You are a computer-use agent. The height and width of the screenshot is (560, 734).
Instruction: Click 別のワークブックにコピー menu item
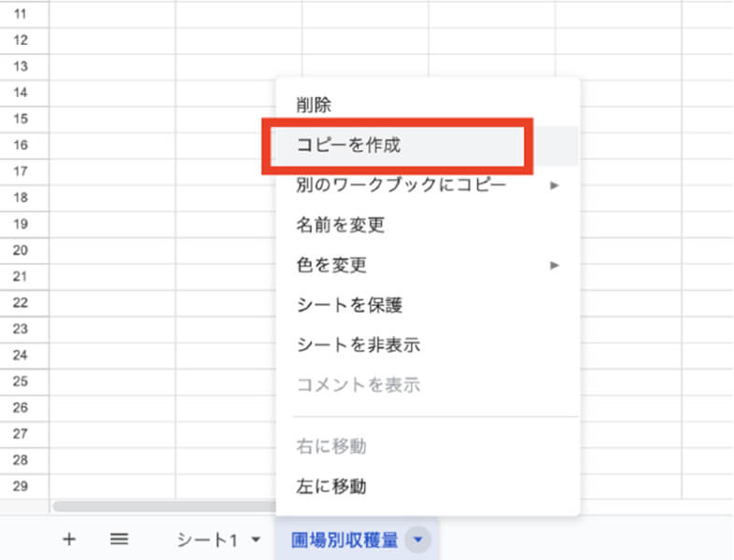coord(402,186)
